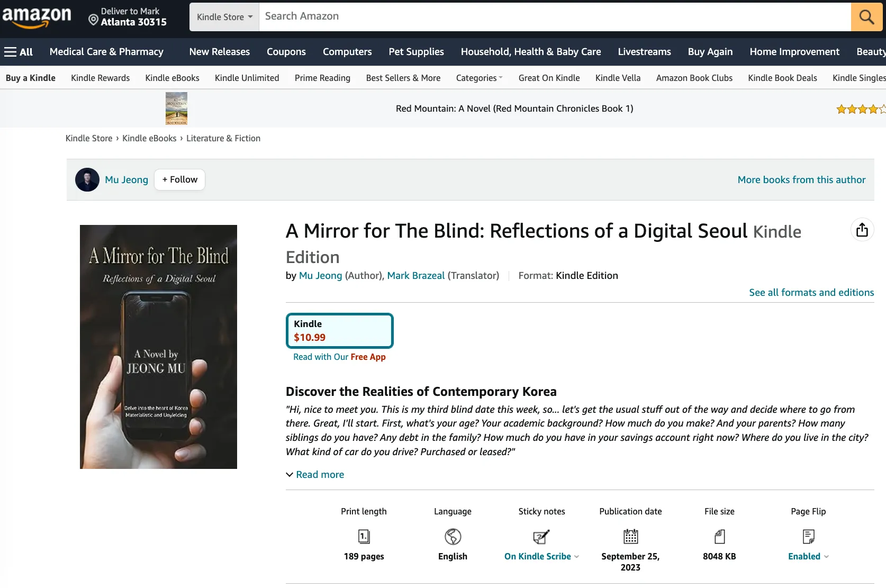Click More books from this author
The image size is (886, 588).
pos(802,180)
